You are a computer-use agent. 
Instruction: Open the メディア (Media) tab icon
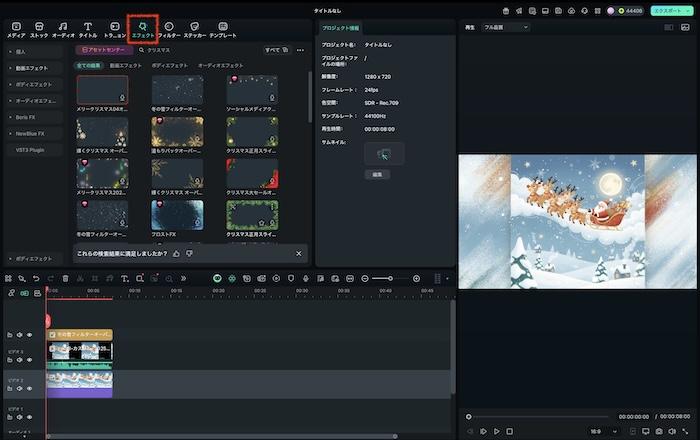16,29
